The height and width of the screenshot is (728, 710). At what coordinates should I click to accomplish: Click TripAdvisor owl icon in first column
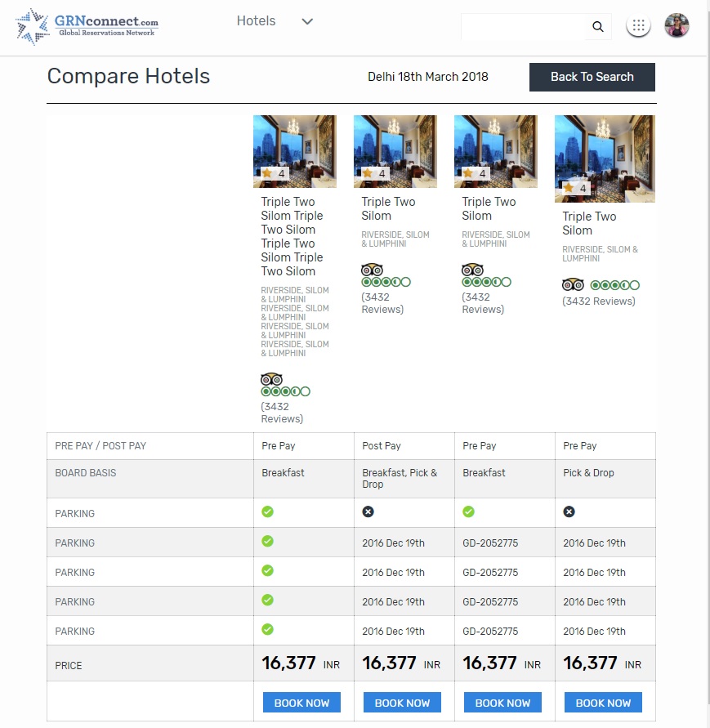tap(271, 379)
